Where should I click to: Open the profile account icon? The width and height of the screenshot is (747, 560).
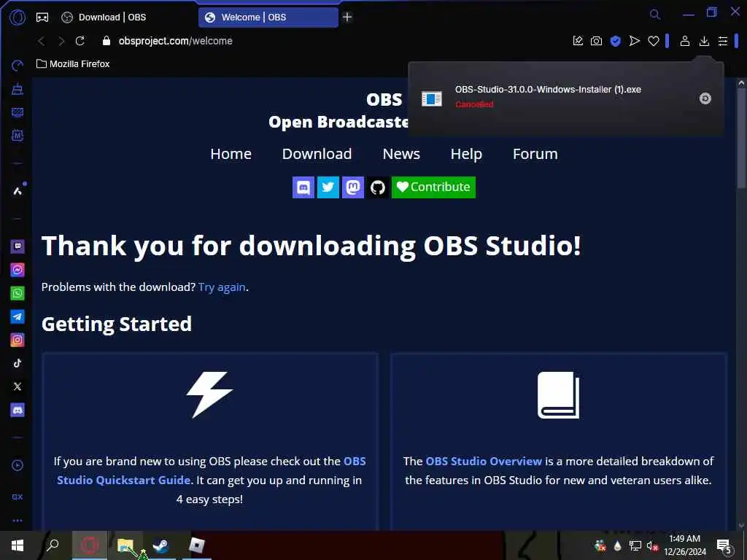[x=684, y=41]
